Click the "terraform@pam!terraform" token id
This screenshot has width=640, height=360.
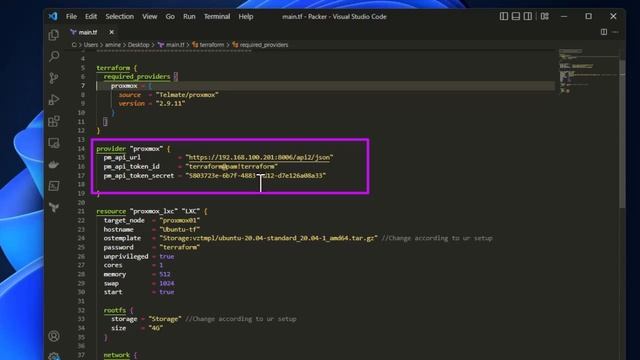point(231,167)
